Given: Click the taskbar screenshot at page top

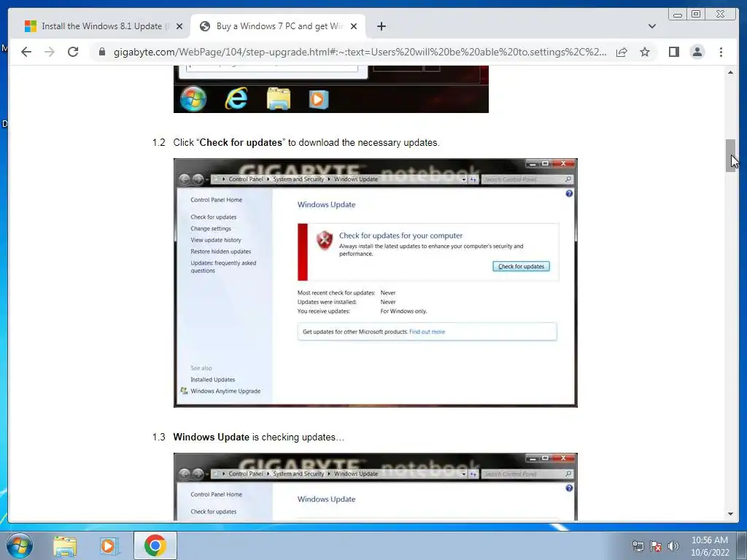Looking at the screenshot, I should click(331, 90).
